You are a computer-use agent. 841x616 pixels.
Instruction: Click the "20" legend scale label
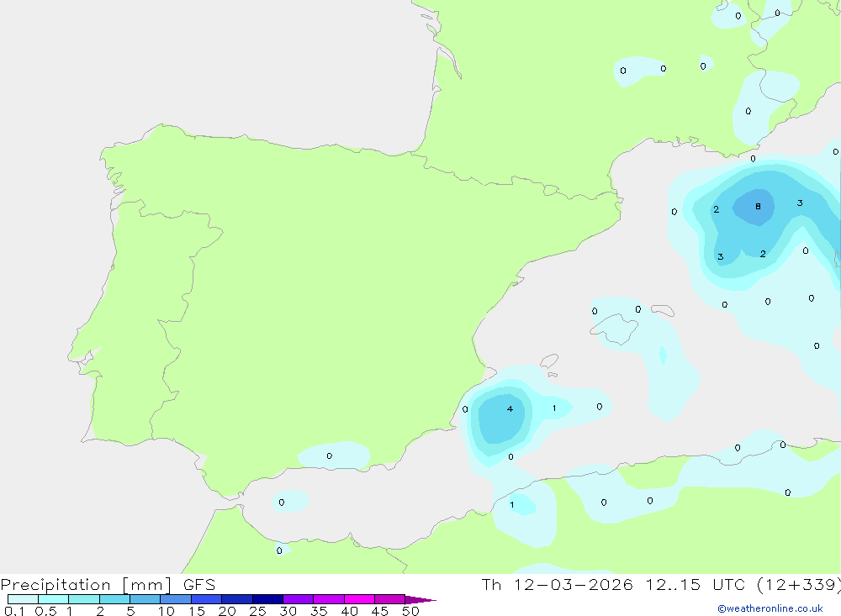pyautogui.click(x=227, y=611)
